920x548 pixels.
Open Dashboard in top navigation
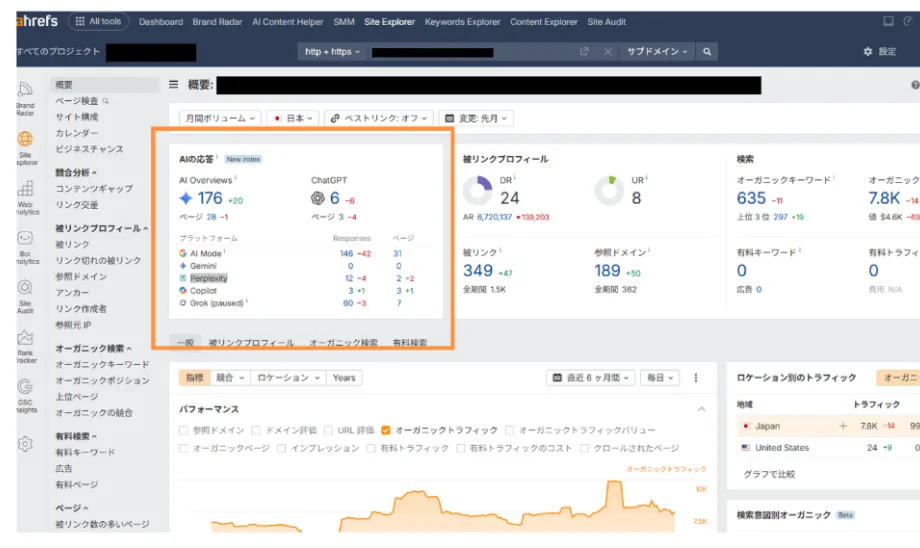click(x=161, y=22)
